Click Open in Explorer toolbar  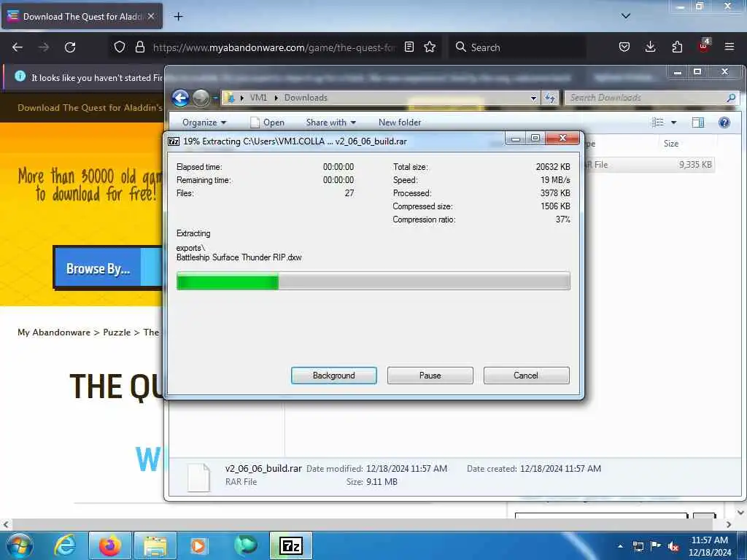268,122
